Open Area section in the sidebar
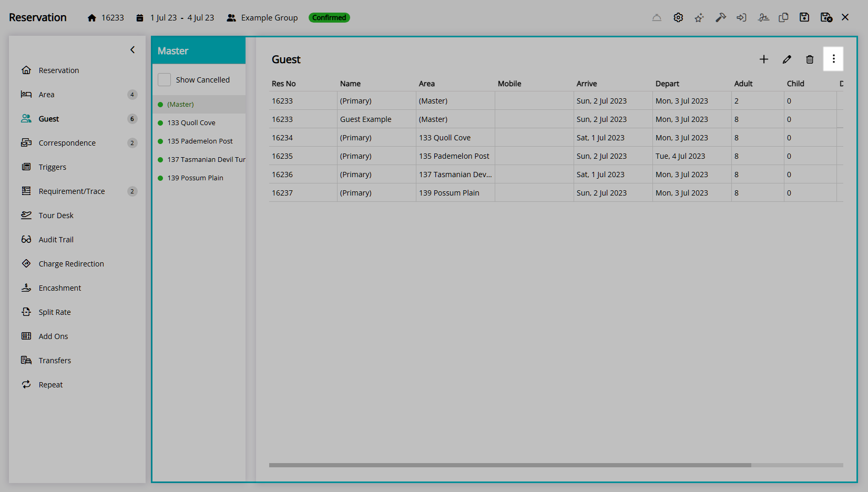 (x=46, y=95)
